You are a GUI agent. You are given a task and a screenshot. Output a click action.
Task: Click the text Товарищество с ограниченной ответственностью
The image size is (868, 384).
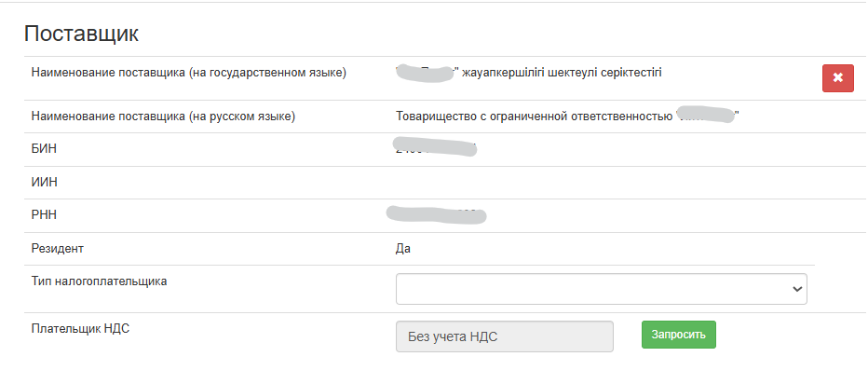pos(535,117)
